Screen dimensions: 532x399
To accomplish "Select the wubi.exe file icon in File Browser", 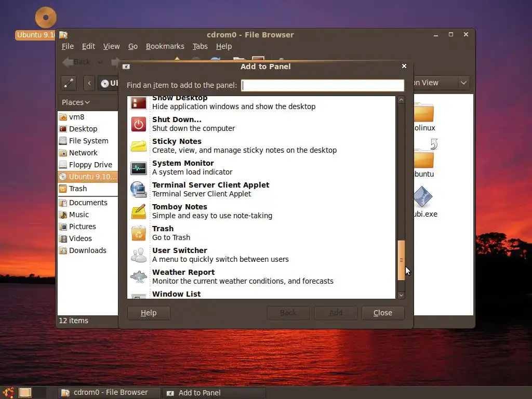I will 423,197.
